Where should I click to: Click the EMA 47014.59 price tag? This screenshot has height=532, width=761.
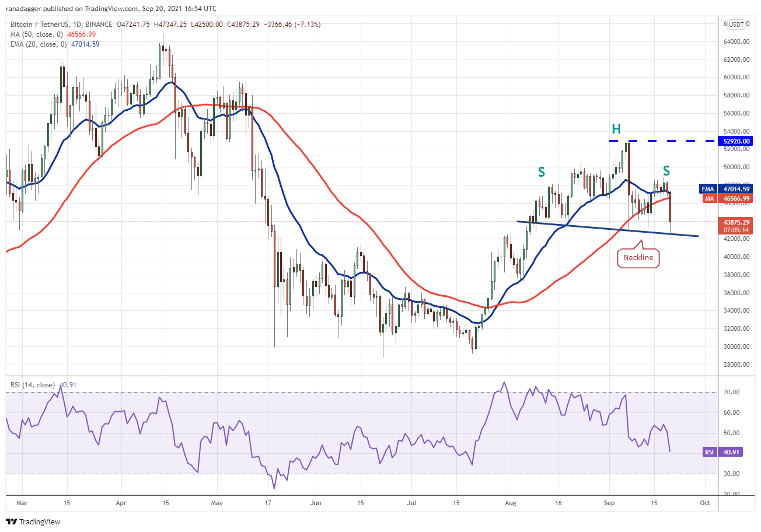(x=724, y=189)
